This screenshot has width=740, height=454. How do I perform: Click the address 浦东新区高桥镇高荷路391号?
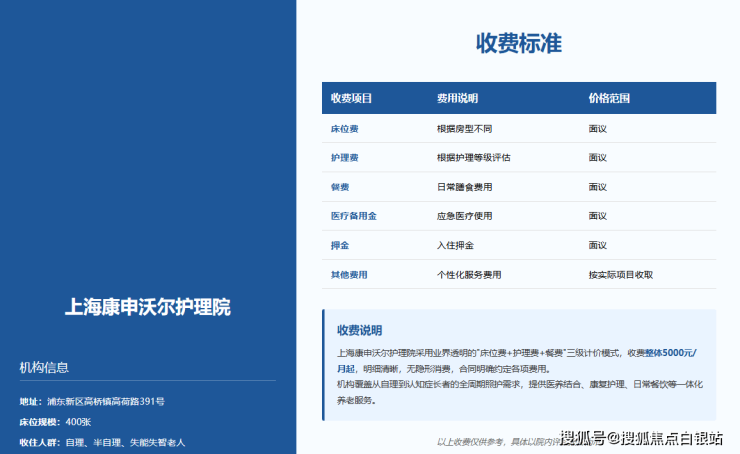click(x=106, y=402)
